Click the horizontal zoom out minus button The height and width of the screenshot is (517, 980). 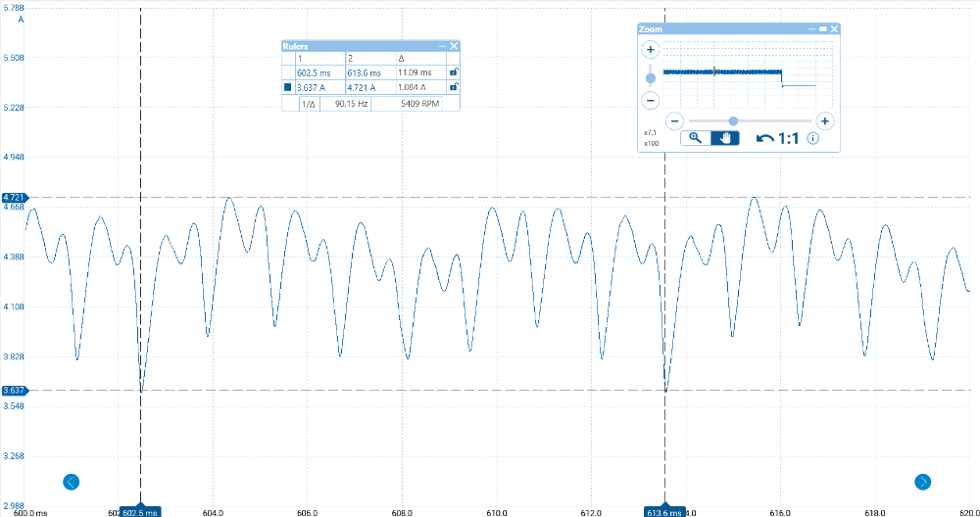[674, 121]
